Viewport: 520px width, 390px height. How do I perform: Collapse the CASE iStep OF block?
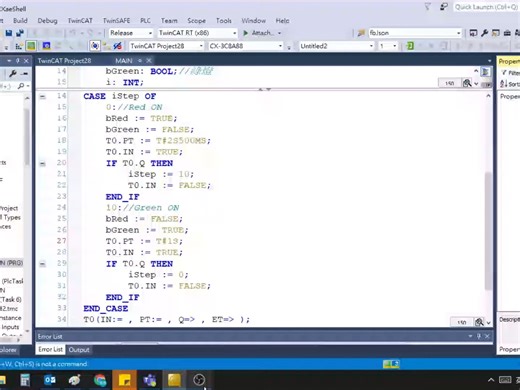click(x=42, y=97)
